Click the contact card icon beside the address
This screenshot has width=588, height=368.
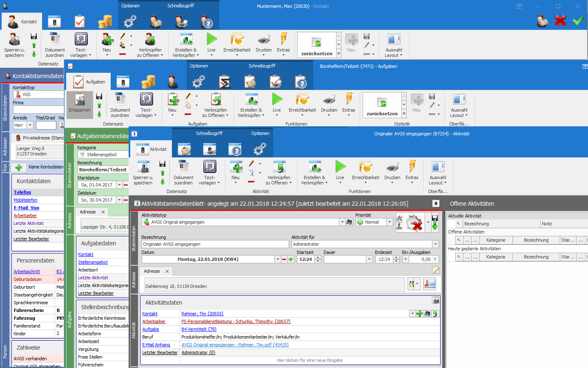[429, 284]
